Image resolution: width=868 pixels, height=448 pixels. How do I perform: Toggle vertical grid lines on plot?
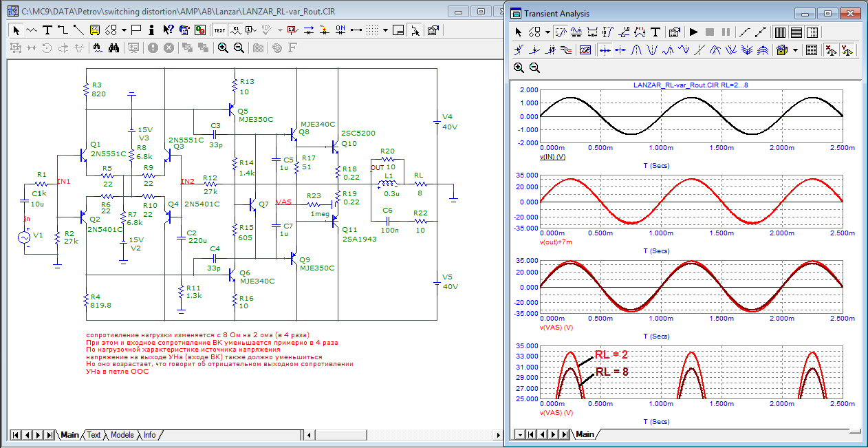tap(780, 32)
